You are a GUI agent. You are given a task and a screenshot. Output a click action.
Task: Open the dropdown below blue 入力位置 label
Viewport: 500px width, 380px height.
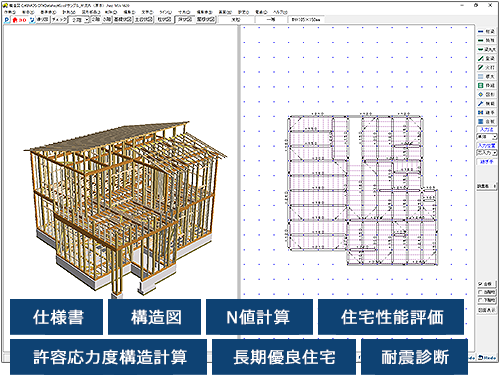tap(487, 153)
